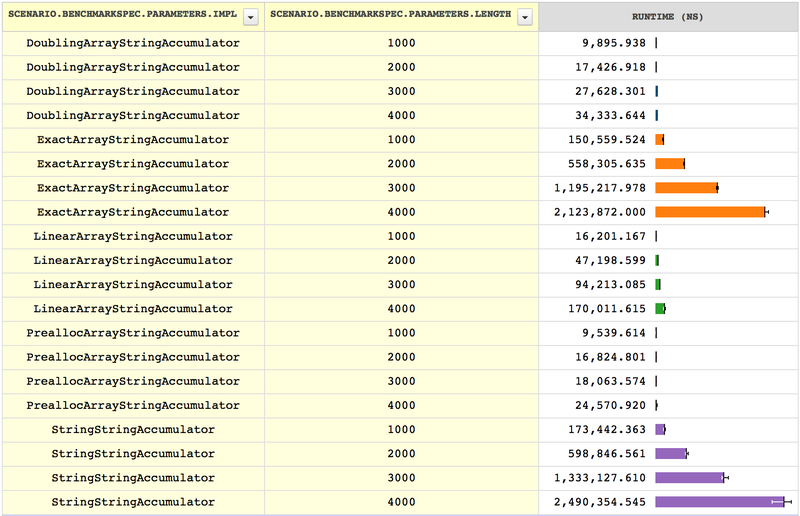800x516 pixels.
Task: Click the orange bar for ExactArrayStringAccumulator 3000
Action: (686, 188)
